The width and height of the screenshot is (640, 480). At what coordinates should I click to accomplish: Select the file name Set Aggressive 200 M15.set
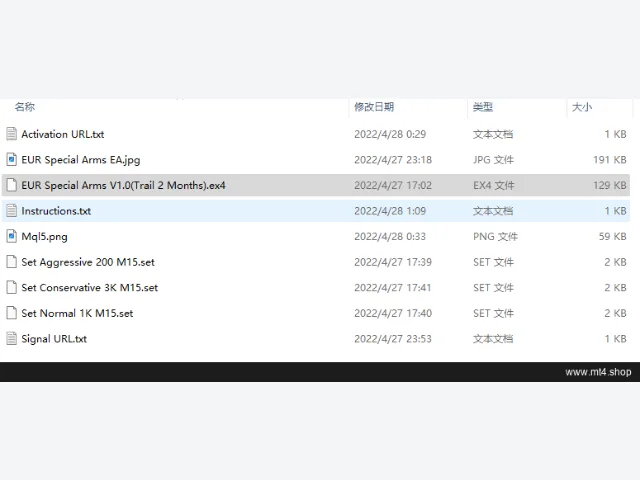coord(88,262)
